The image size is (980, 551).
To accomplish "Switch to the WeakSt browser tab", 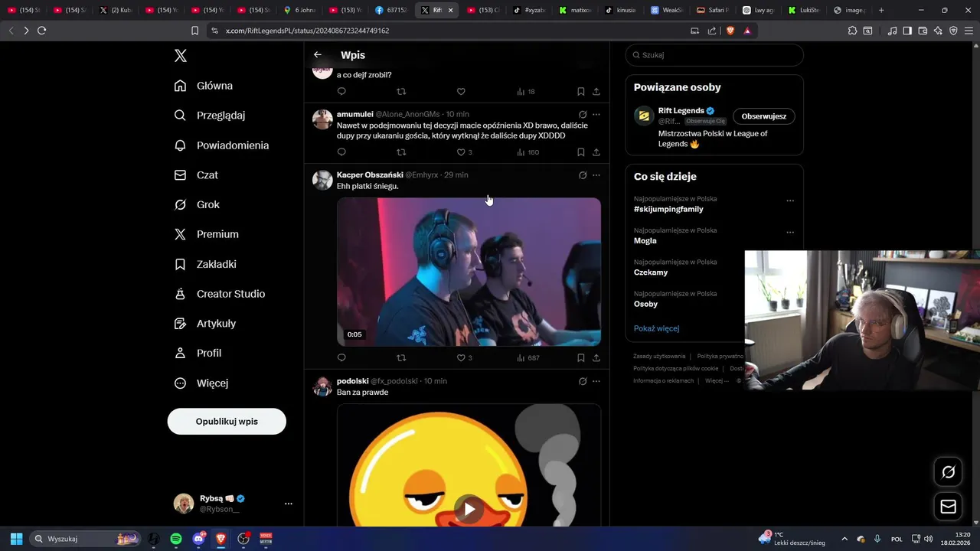I will tap(668, 10).
